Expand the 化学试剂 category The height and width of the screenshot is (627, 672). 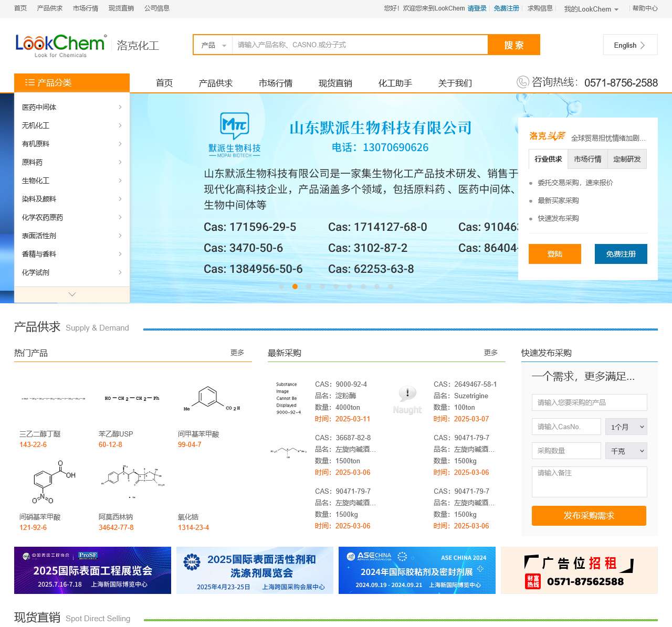pos(72,272)
